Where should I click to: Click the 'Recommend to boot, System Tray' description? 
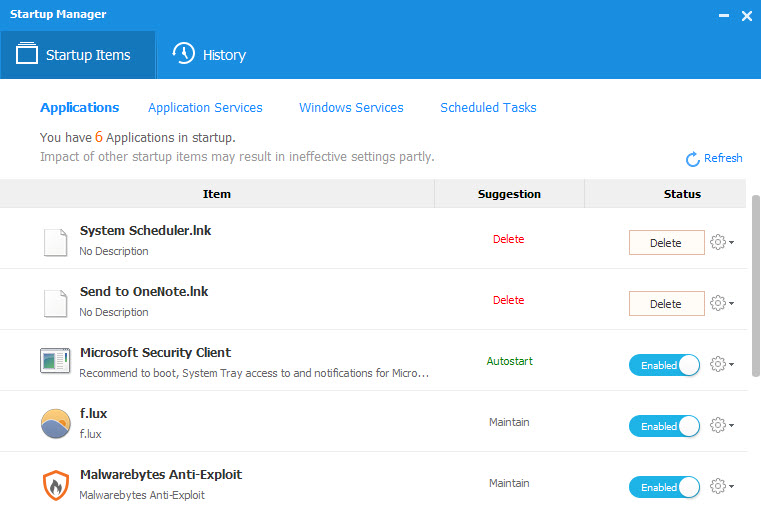pyautogui.click(x=254, y=373)
